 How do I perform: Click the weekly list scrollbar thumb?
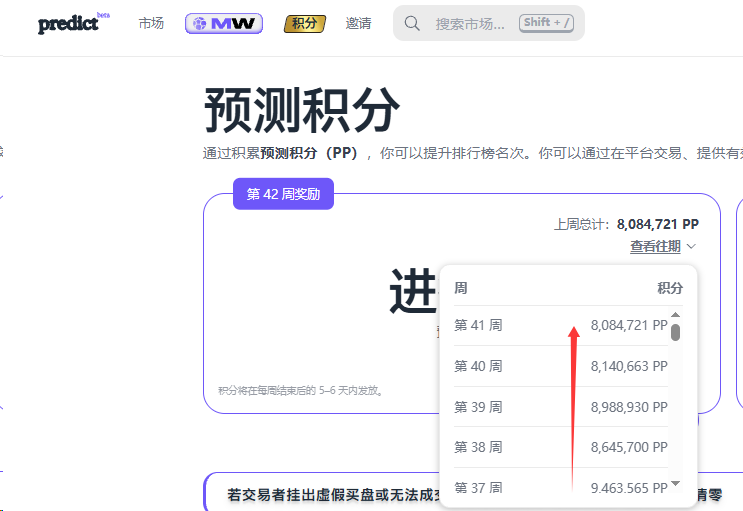676,332
